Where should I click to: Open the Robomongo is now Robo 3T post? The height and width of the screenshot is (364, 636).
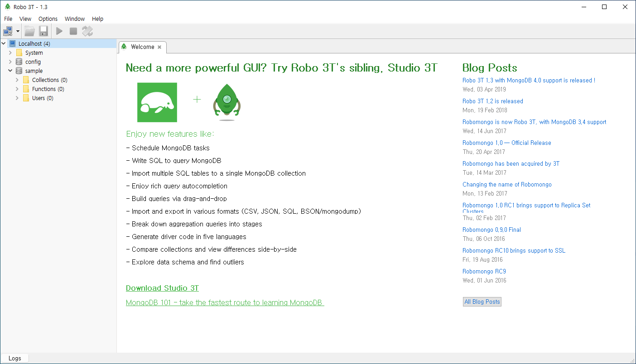coord(535,122)
